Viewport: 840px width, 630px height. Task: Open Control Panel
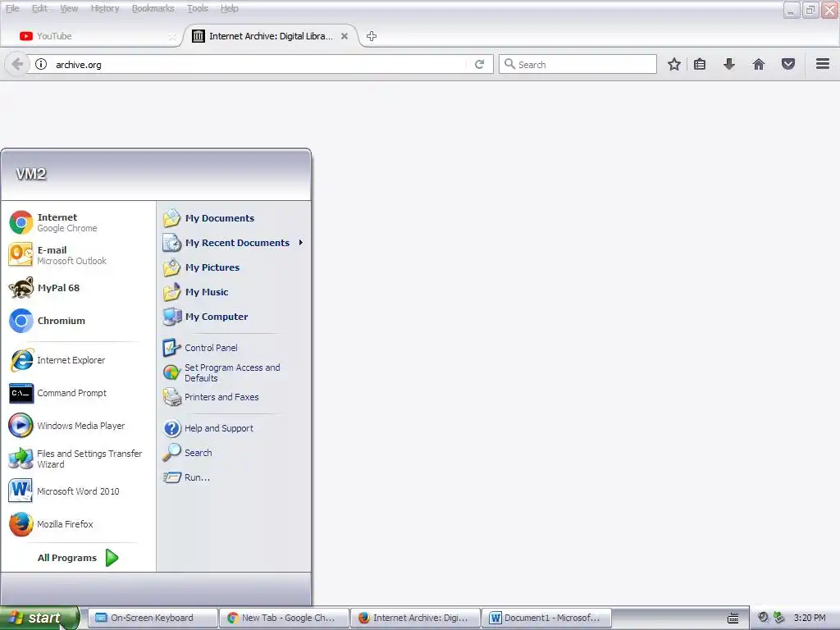click(x=234, y=348)
